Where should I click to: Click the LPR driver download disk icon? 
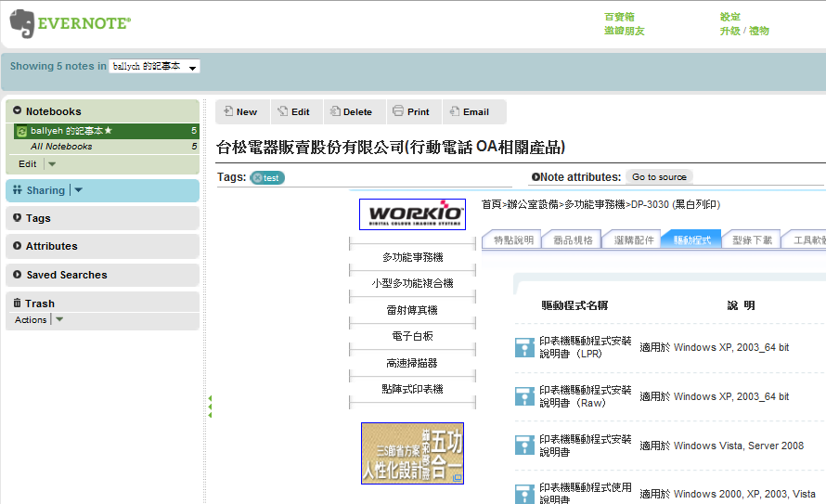[x=524, y=347]
